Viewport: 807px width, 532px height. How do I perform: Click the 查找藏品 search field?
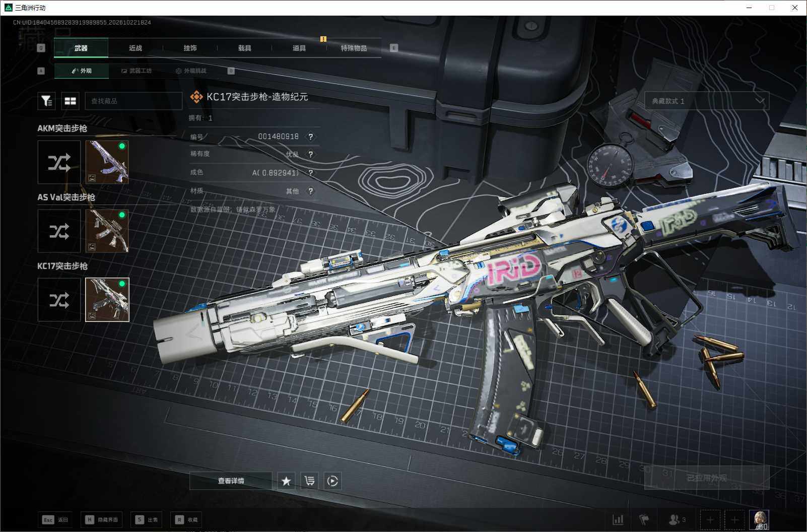(133, 101)
